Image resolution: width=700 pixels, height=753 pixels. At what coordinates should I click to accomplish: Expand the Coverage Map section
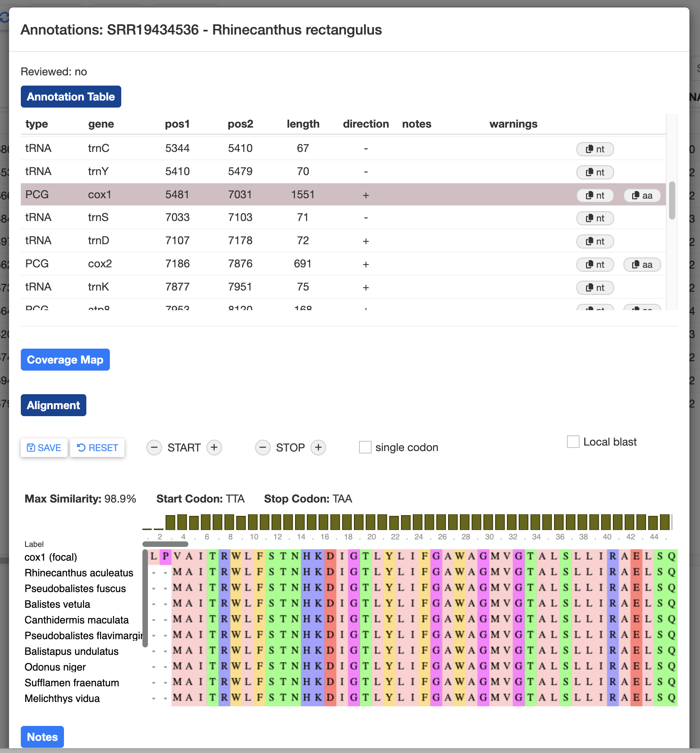65,360
